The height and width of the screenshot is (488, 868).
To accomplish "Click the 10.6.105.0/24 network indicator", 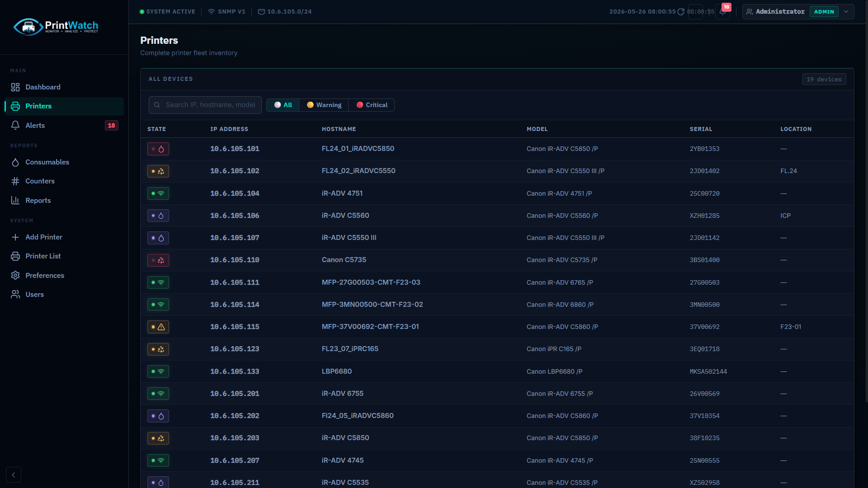I will click(285, 12).
